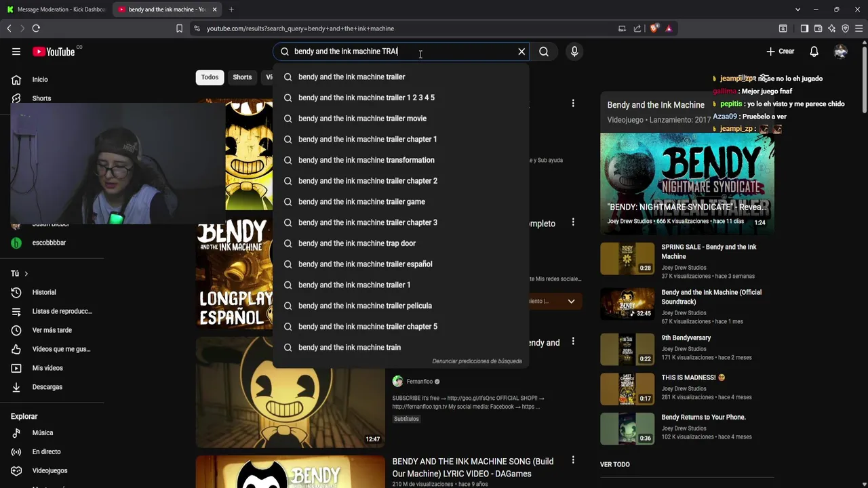Screen dimensions: 868x488
Task: Expand the browser tab search chevron
Action: pos(797,9)
